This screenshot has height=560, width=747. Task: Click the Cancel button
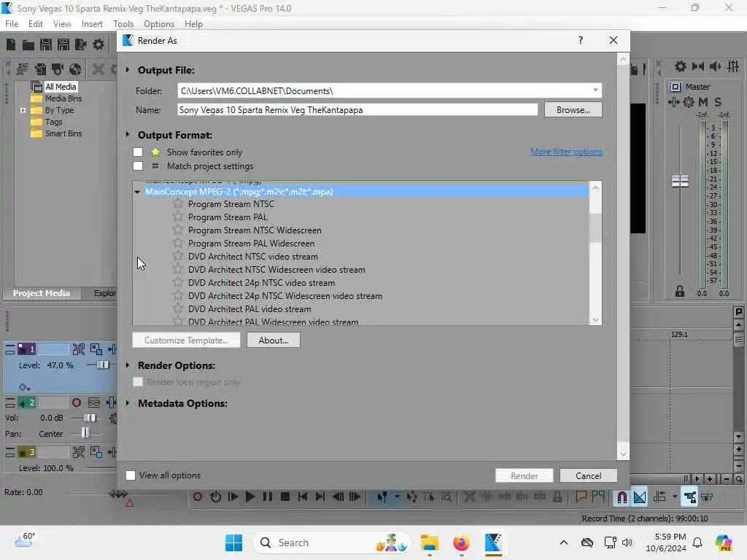coord(589,475)
